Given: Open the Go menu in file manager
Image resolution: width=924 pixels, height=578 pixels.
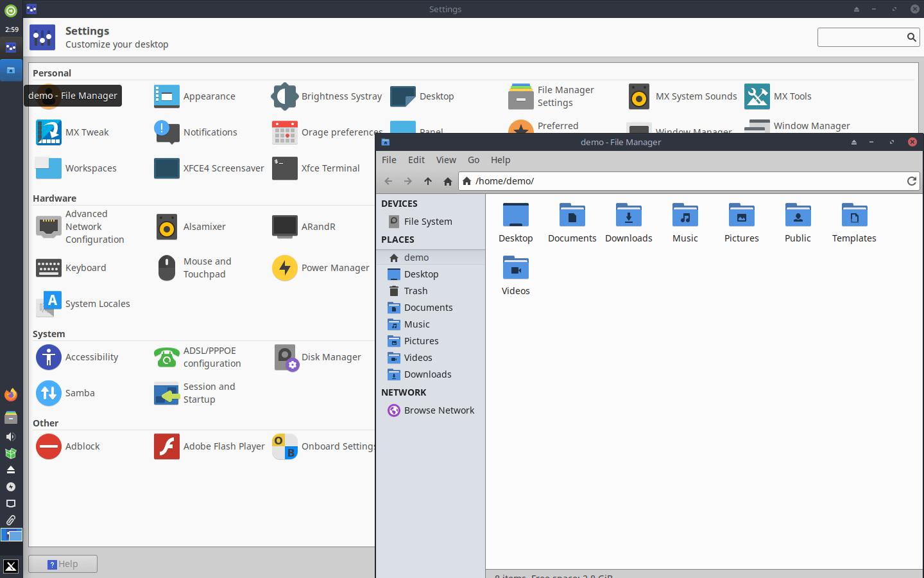Looking at the screenshot, I should [474, 160].
